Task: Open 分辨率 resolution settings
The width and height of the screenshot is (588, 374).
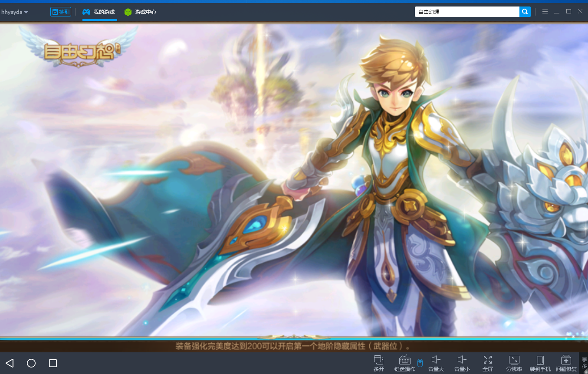Action: coord(514,363)
